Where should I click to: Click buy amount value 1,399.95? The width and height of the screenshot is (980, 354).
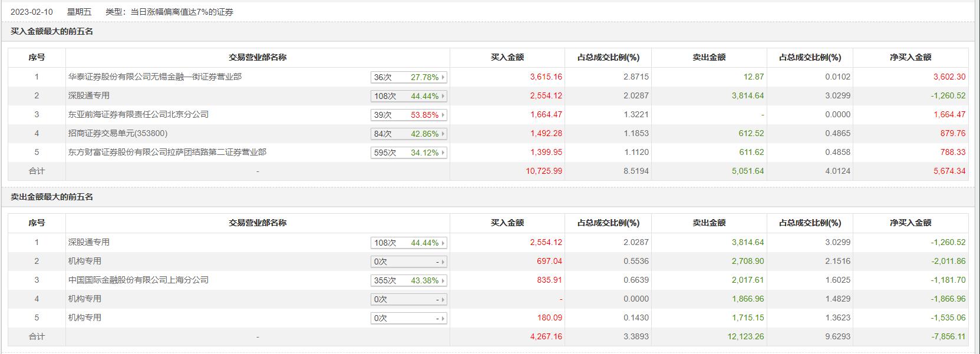tap(546, 152)
